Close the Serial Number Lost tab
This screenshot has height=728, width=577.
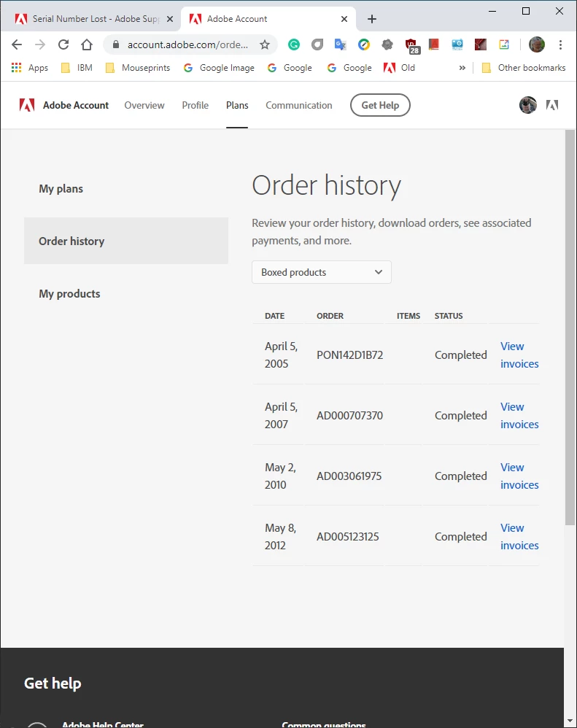click(170, 19)
